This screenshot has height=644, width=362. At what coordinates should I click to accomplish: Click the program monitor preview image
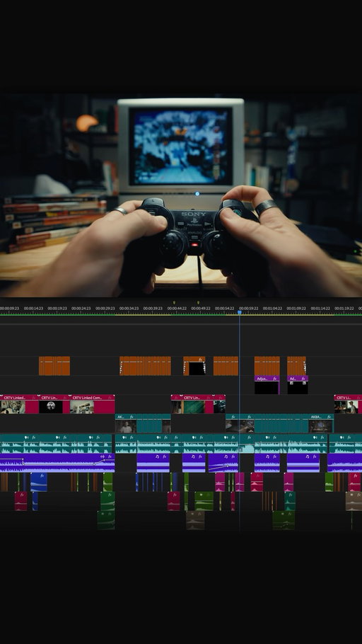[181, 195]
